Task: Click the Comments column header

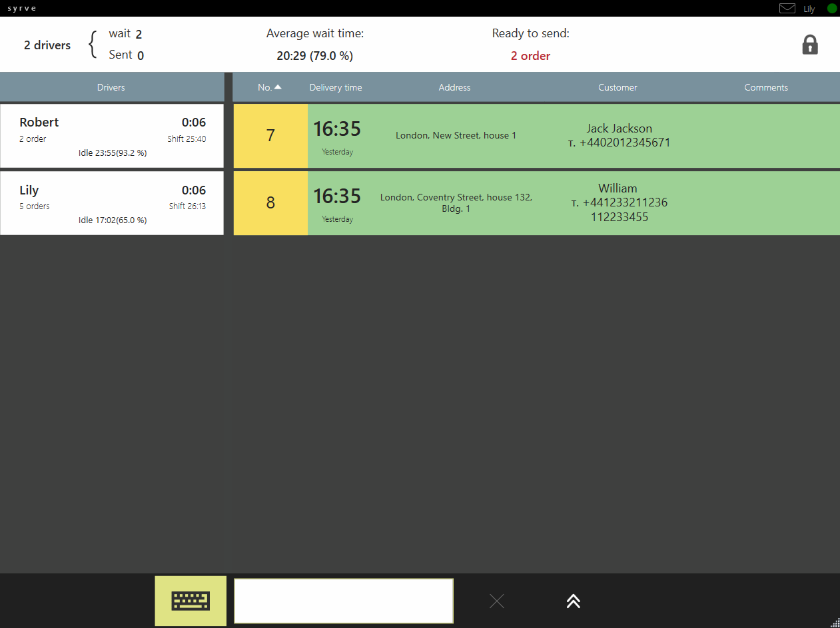Action: click(x=766, y=87)
